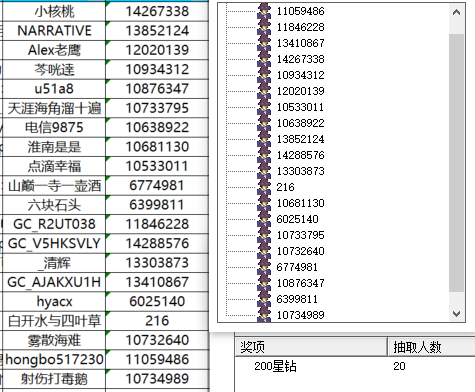Click the user icon beside 13852124 in list
This screenshot has height=392, width=475.
click(264, 139)
